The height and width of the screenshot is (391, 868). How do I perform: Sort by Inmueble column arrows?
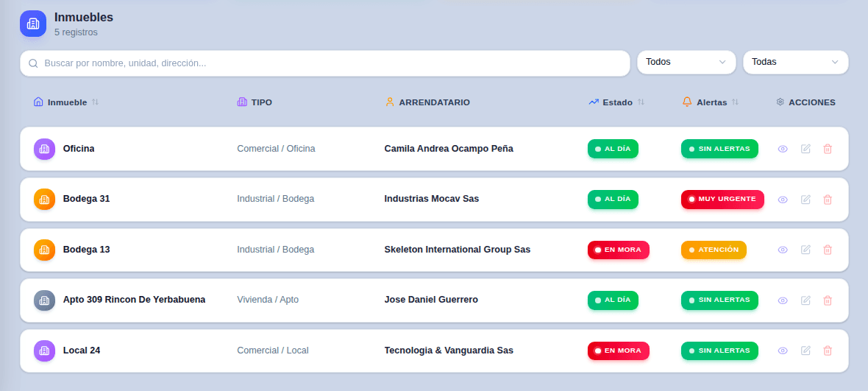click(x=96, y=102)
